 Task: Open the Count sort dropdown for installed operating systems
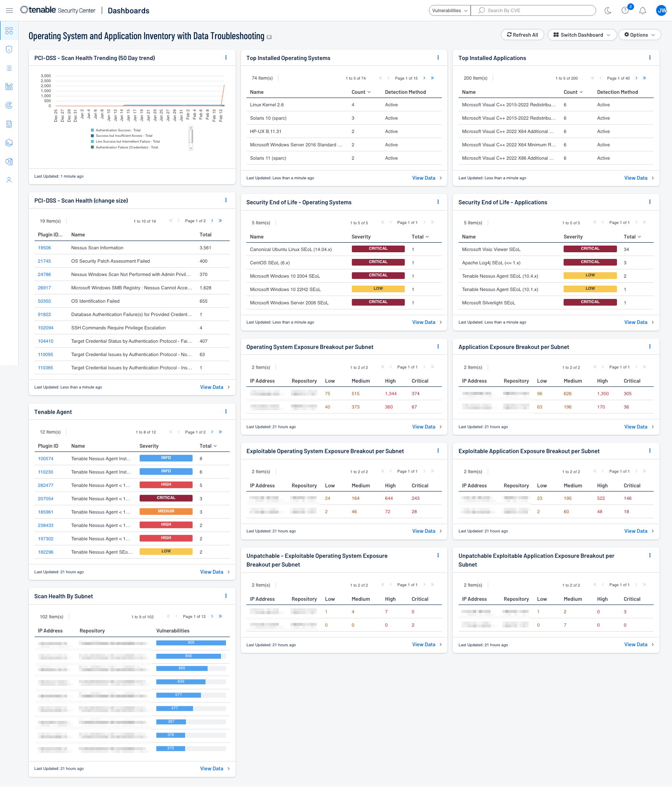(x=361, y=92)
